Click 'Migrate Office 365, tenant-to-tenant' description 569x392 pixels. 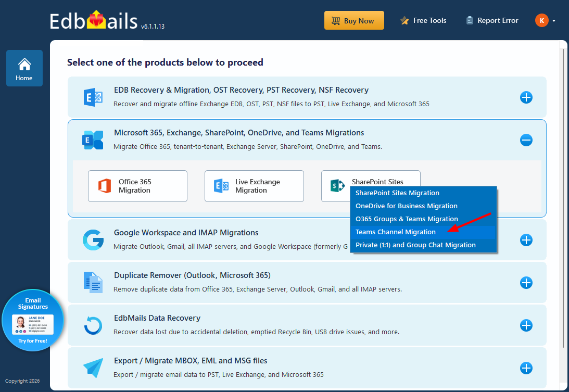[x=248, y=147]
